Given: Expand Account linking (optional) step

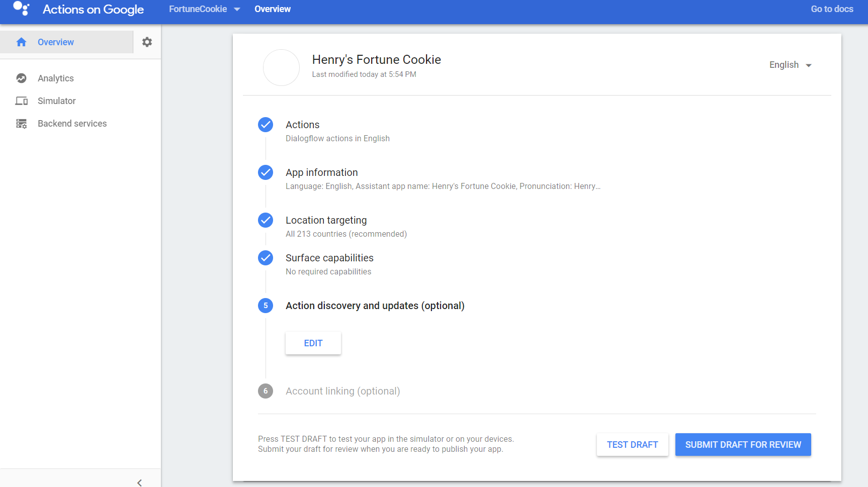Looking at the screenshot, I should pyautogui.click(x=343, y=391).
